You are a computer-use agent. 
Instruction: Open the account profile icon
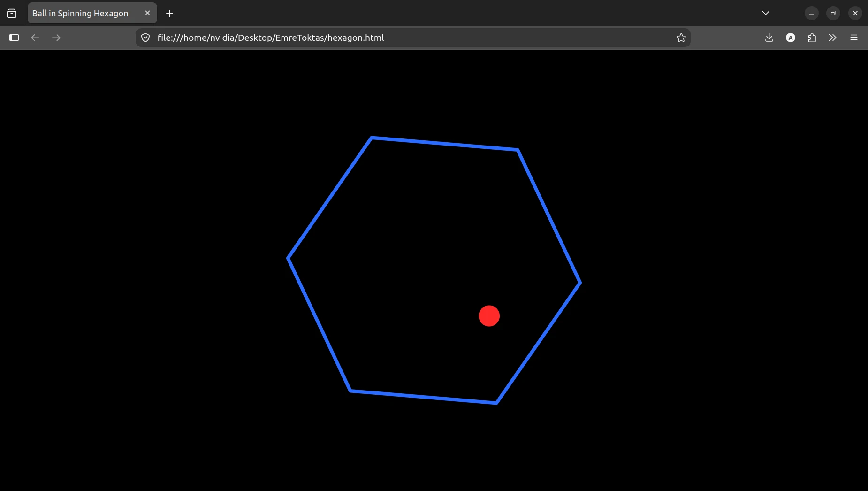pyautogui.click(x=791, y=38)
